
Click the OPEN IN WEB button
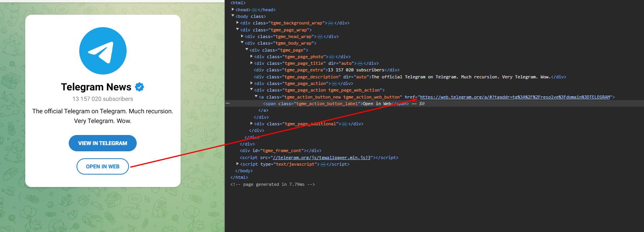tap(103, 166)
